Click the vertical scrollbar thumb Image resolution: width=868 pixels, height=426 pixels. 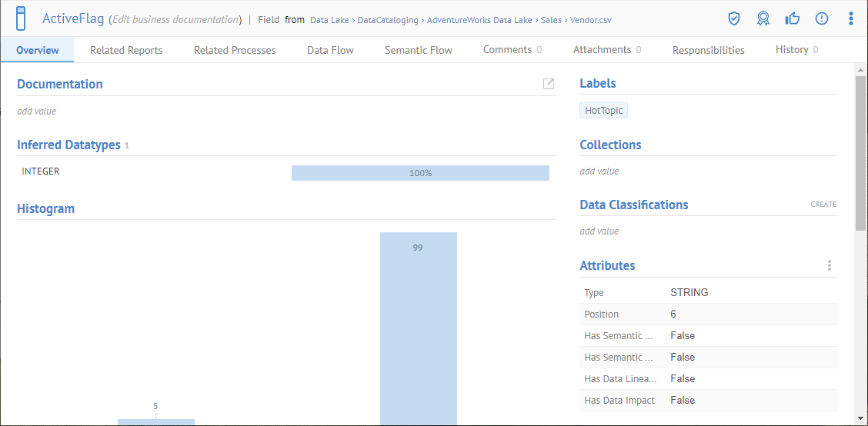pos(860,152)
